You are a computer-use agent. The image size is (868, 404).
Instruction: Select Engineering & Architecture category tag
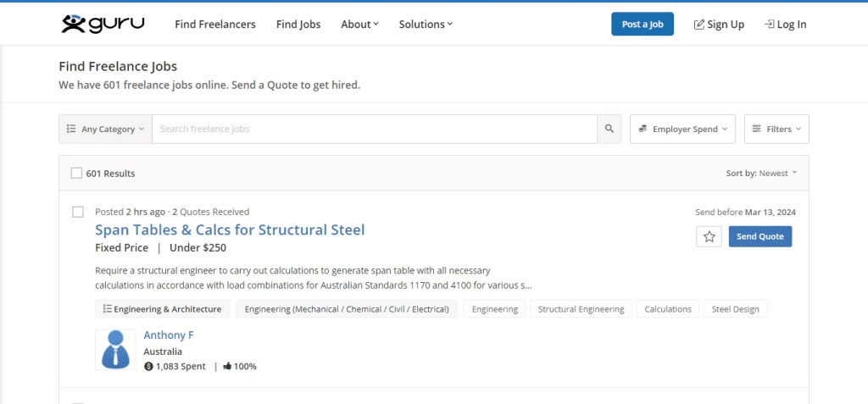(x=162, y=309)
